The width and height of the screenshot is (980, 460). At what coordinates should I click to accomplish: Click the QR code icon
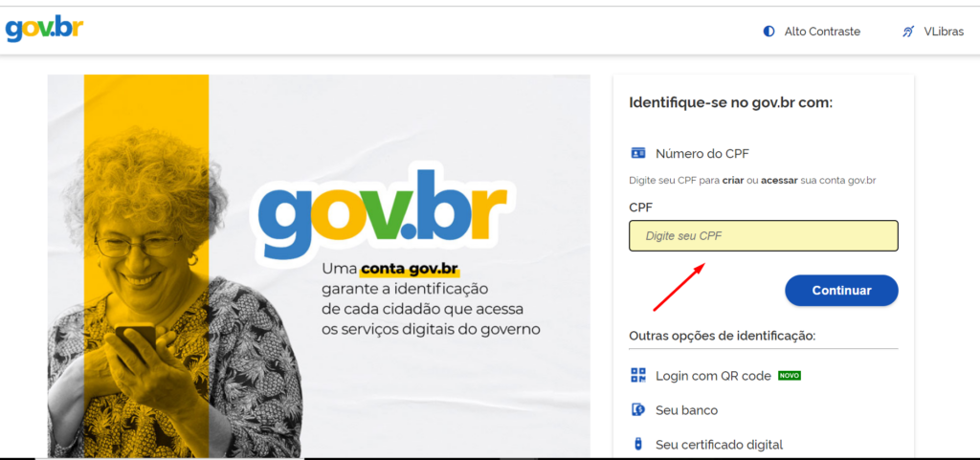coord(638,376)
